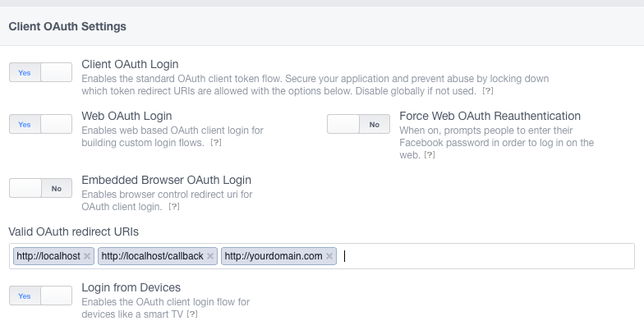Viewport: 644px width, 330px height.
Task: Select the http://yourdomain.com tag text
Action: tap(273, 256)
